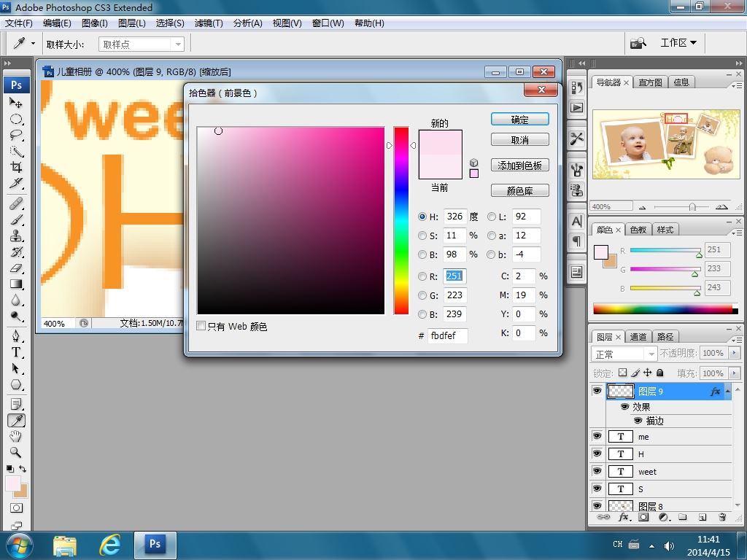Click the vertical hue slider bar
The image size is (747, 560).
pyautogui.click(x=401, y=220)
